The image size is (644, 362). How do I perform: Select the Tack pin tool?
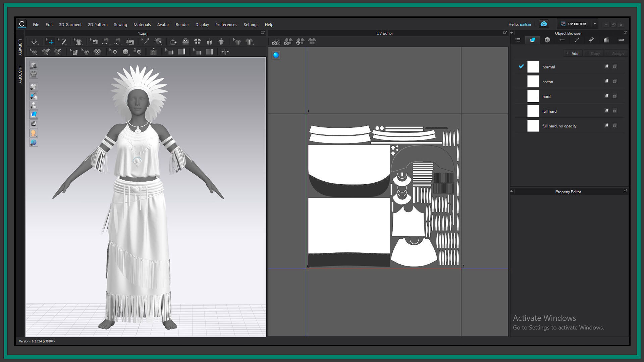point(145,42)
